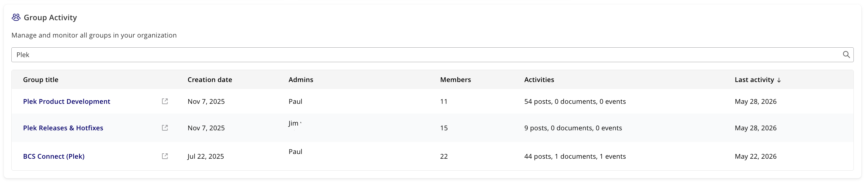Viewport: 868px width, 183px height.
Task: Click "Manage and monitor all groups" description
Action: click(x=94, y=35)
